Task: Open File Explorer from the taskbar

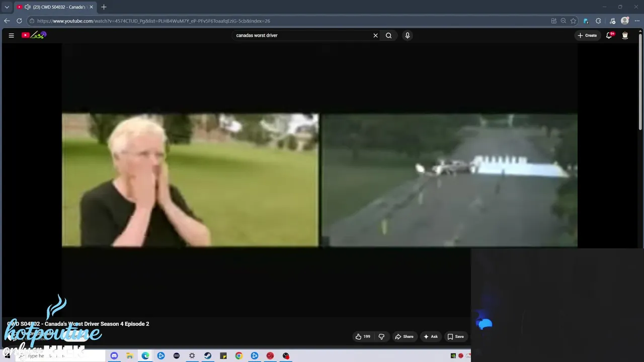Action: (130, 356)
